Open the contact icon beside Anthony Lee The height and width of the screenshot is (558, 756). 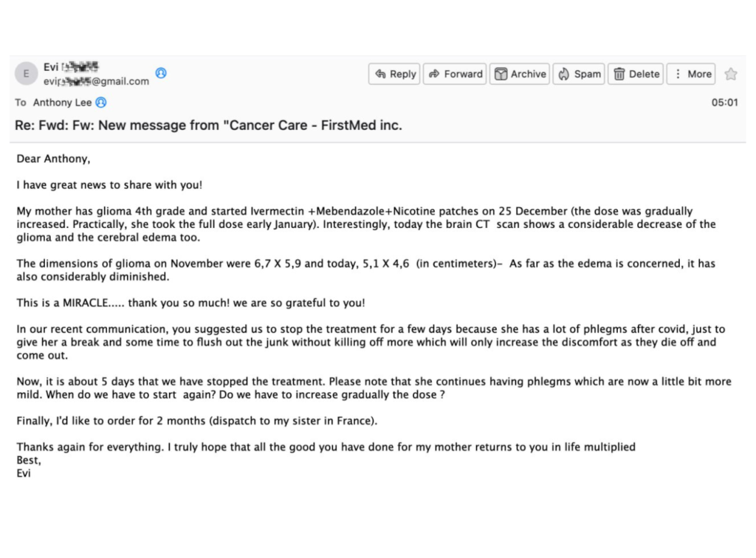[101, 103]
